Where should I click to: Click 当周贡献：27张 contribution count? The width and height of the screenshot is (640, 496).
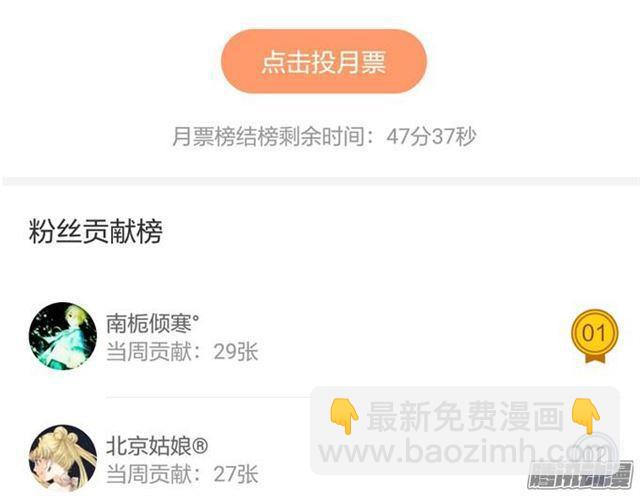[182, 474]
